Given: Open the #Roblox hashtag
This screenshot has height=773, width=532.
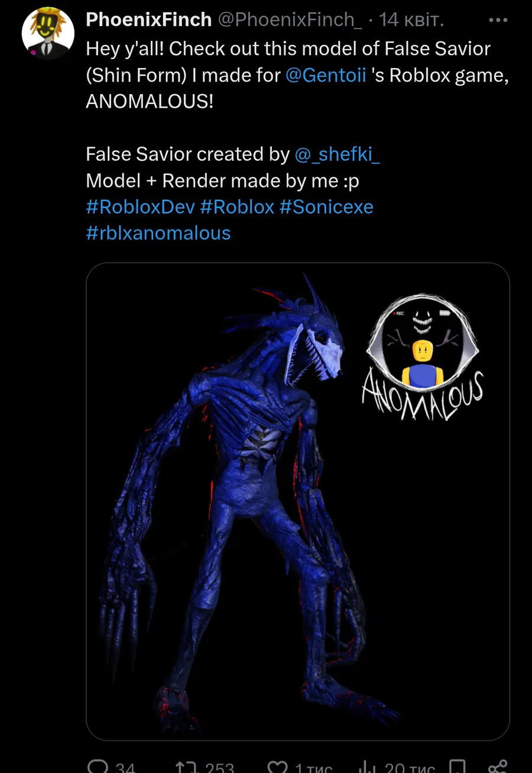Looking at the screenshot, I should coord(237,207).
